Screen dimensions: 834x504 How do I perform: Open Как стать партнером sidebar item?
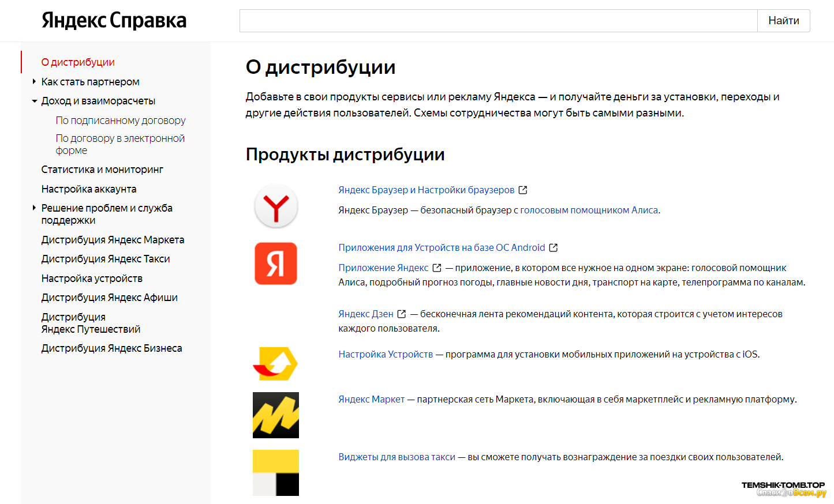tap(90, 82)
